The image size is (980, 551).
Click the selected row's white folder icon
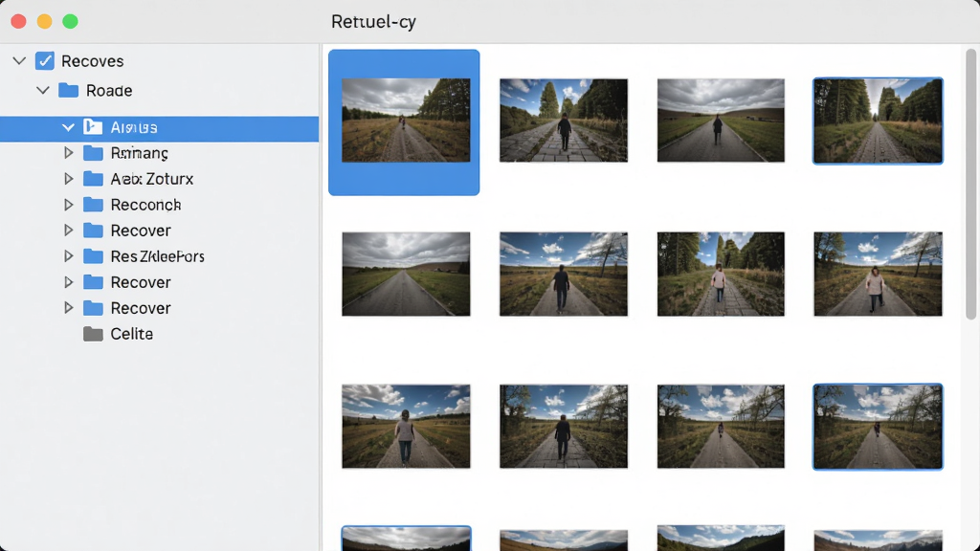tap(93, 127)
